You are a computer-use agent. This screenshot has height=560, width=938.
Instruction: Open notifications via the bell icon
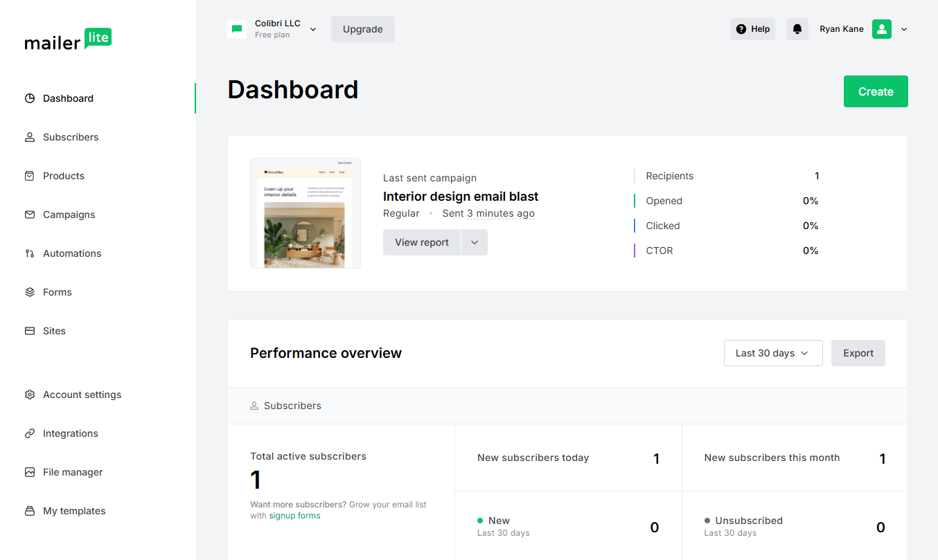[797, 28]
